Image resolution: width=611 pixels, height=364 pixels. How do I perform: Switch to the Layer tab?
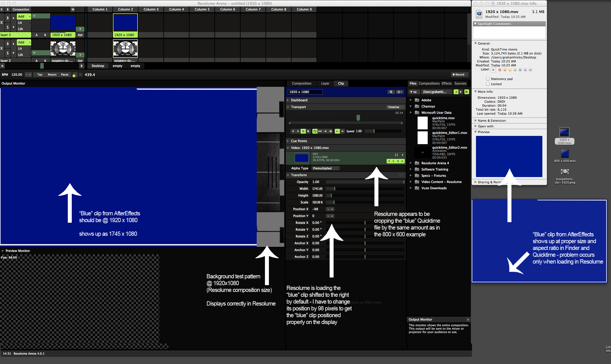coord(325,83)
